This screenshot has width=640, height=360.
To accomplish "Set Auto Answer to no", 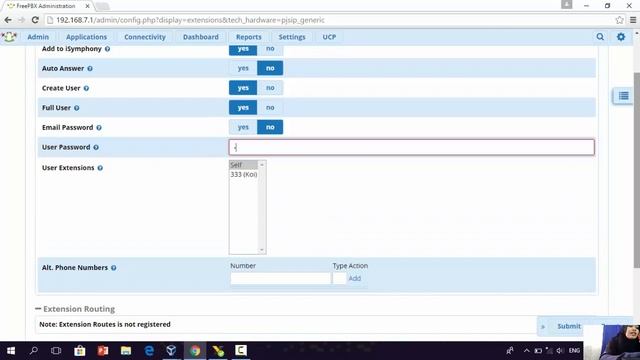I will (x=270, y=68).
